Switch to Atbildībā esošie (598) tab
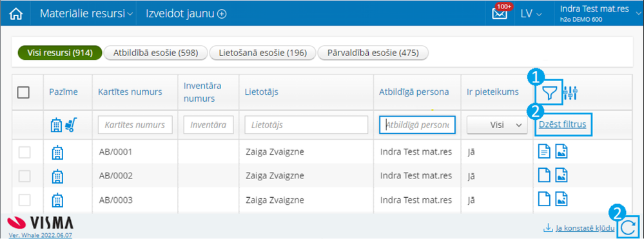644x239 pixels. click(x=155, y=53)
